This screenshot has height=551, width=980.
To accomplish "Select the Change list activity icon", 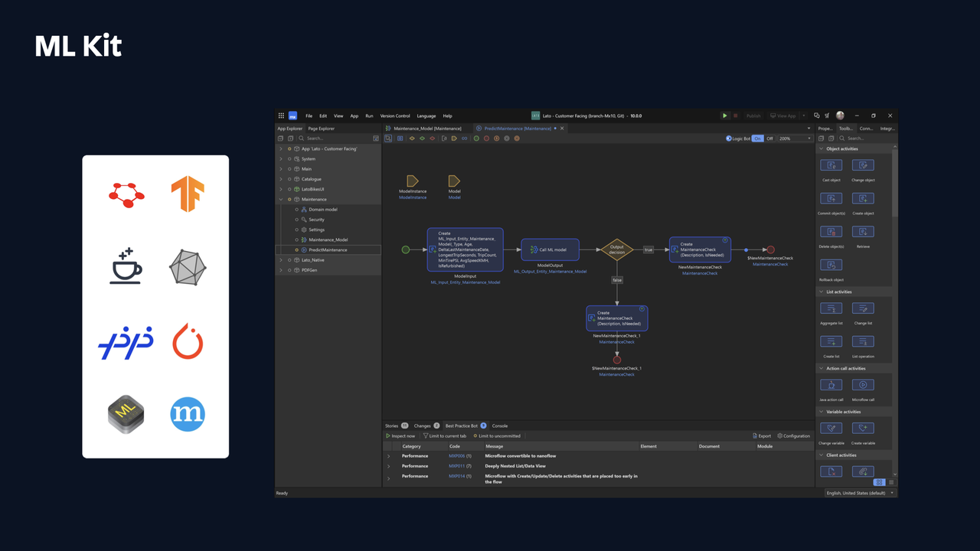I will pyautogui.click(x=863, y=308).
